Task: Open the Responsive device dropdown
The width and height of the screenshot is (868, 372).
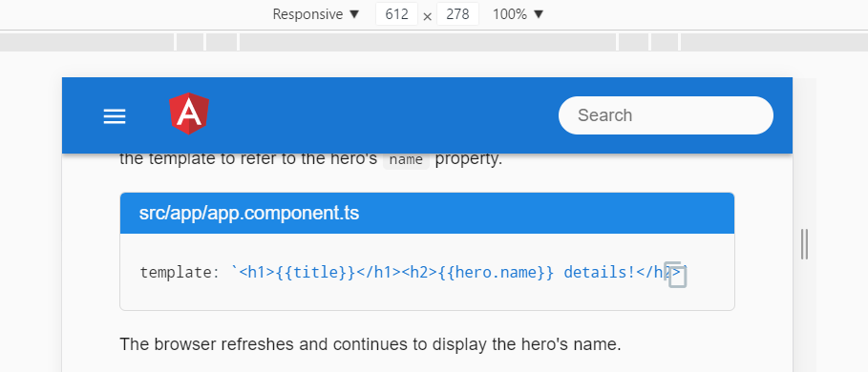Action: pos(316,14)
